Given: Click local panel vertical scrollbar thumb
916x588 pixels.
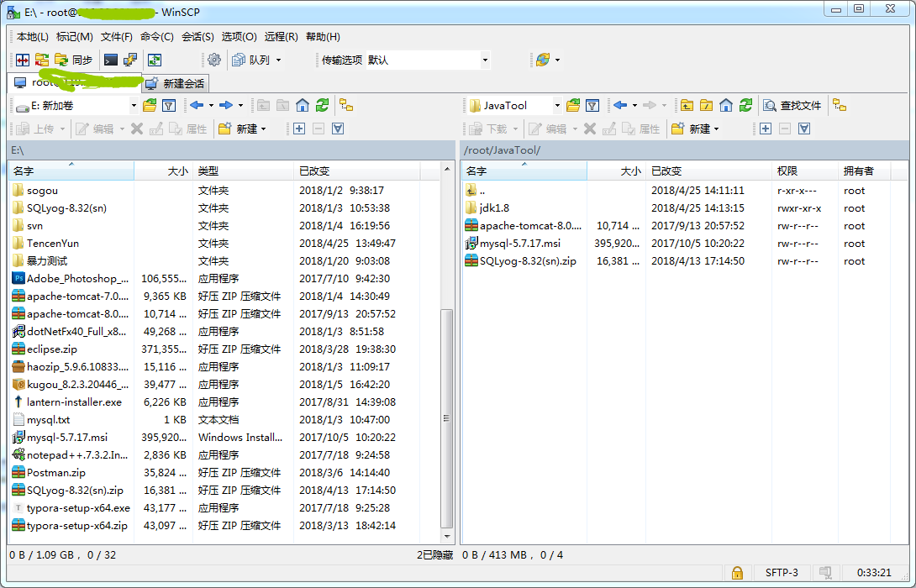Looking at the screenshot, I should pyautogui.click(x=447, y=418).
